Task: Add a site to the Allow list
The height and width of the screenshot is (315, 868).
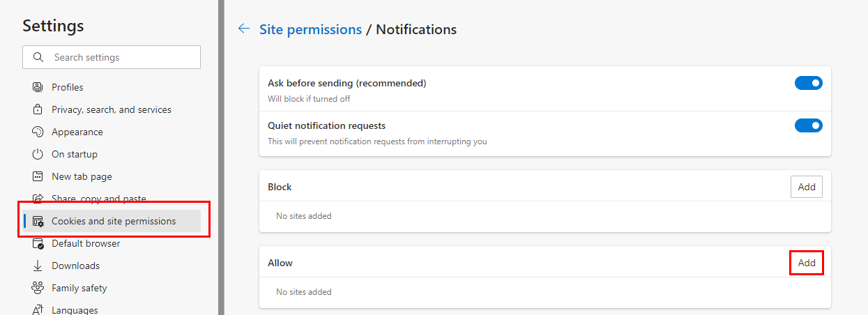Action: click(807, 263)
